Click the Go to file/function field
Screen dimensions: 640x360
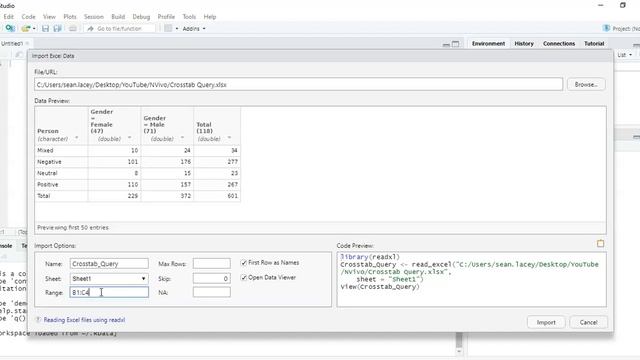(x=120, y=29)
